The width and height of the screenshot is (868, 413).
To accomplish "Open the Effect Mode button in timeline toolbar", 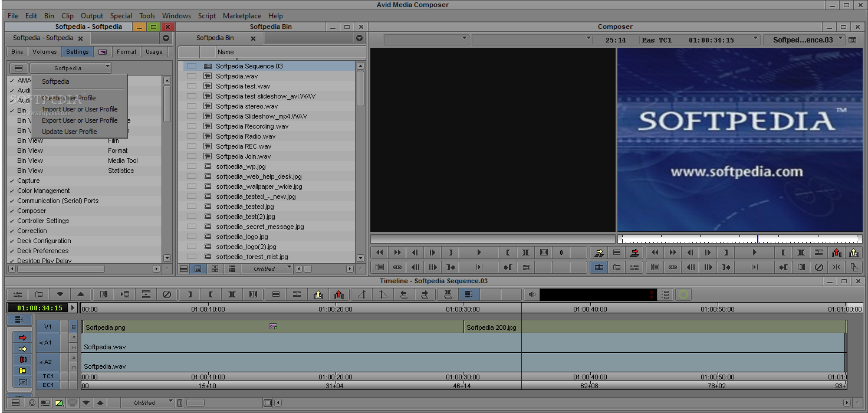I will coord(125,294).
